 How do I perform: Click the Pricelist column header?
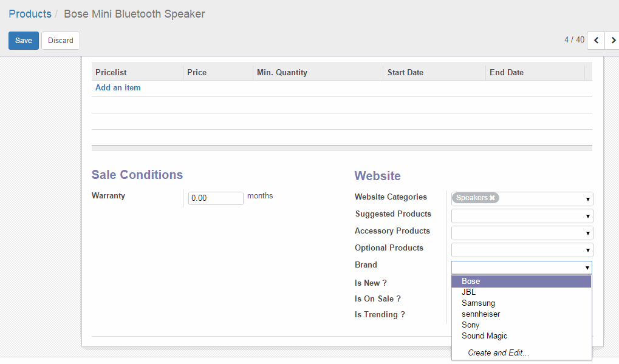pos(137,73)
